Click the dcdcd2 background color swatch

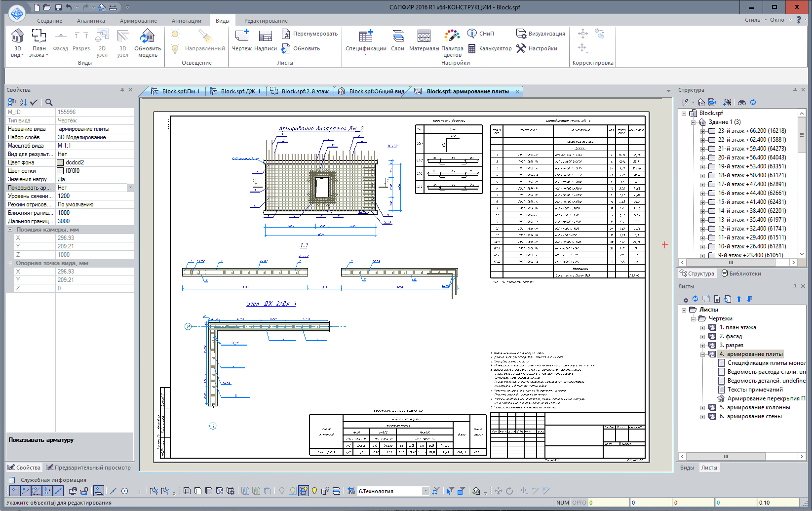tap(60, 162)
